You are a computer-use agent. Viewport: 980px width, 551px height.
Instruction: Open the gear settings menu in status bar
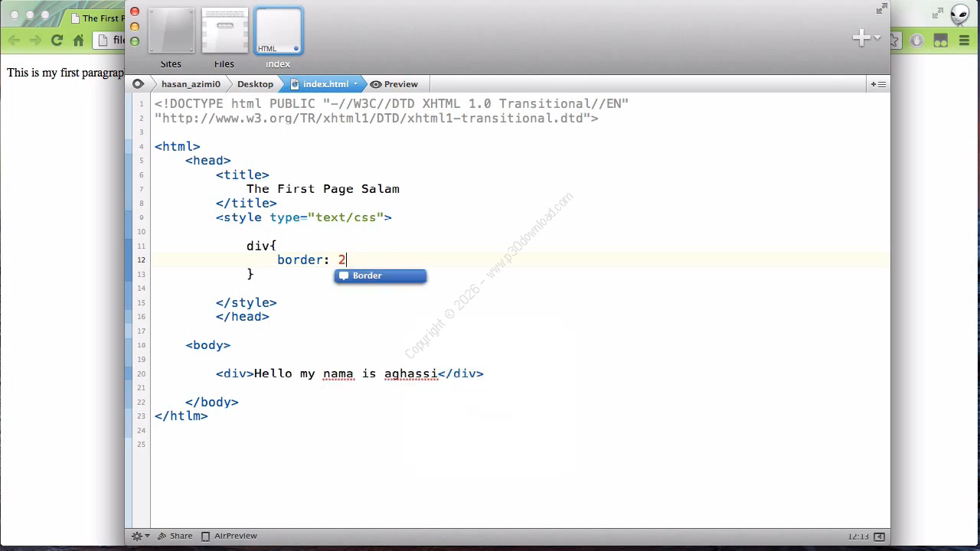tap(139, 536)
